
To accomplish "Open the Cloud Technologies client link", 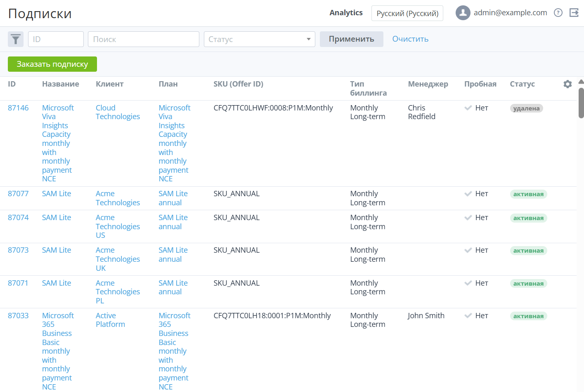I will (118, 112).
